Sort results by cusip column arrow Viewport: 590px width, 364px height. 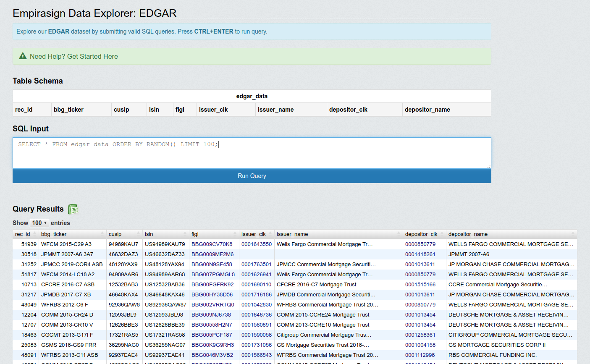(x=138, y=234)
